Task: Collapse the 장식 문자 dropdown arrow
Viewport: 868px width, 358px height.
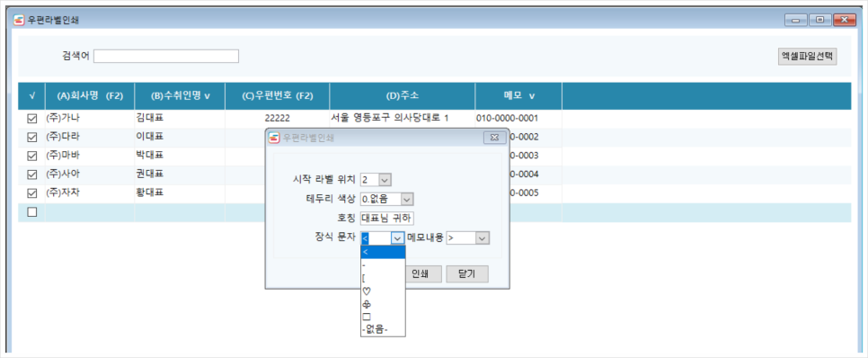Action: click(397, 237)
